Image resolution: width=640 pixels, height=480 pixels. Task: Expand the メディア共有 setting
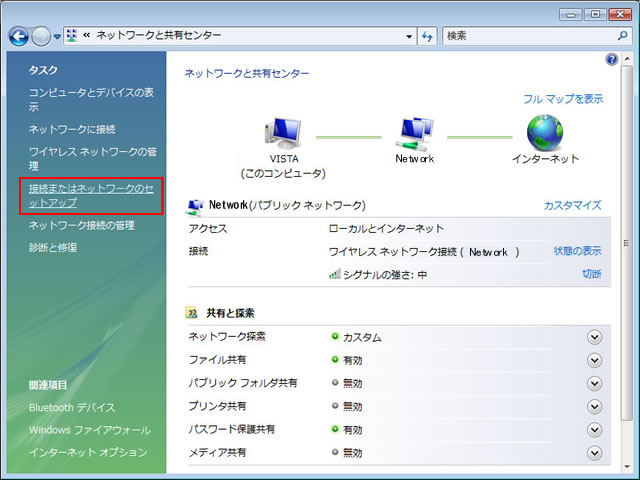(x=595, y=453)
